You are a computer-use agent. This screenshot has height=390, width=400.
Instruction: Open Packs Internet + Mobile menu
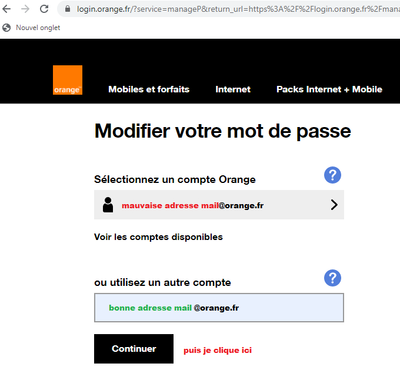coord(329,89)
